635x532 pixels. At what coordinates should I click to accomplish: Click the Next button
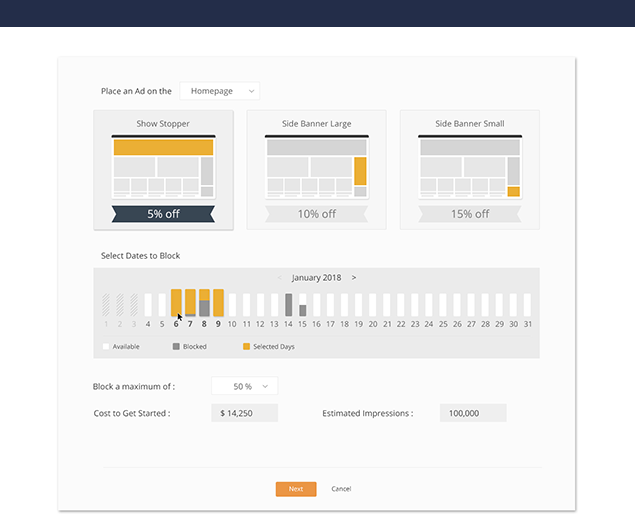point(296,489)
